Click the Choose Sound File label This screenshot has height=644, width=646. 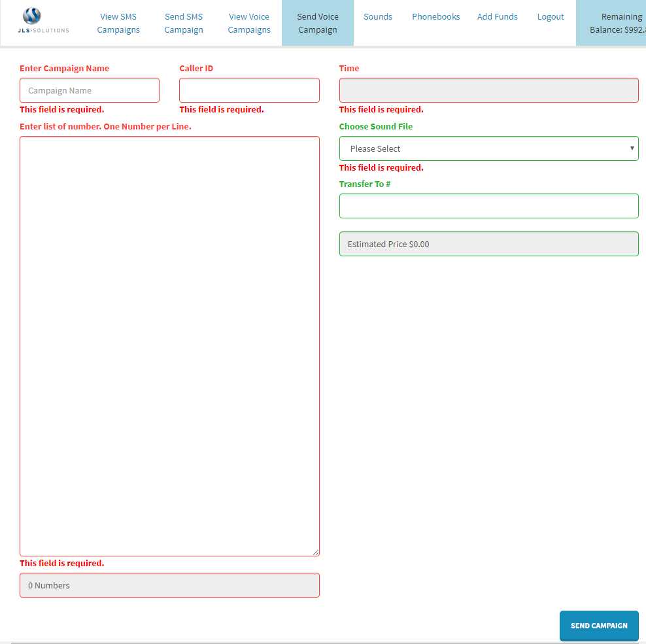pyautogui.click(x=376, y=126)
